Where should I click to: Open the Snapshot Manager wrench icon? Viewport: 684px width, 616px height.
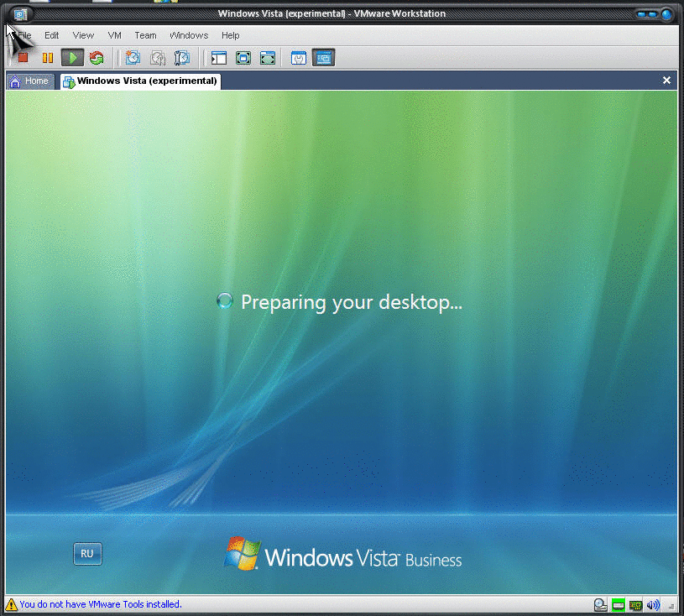coord(181,58)
